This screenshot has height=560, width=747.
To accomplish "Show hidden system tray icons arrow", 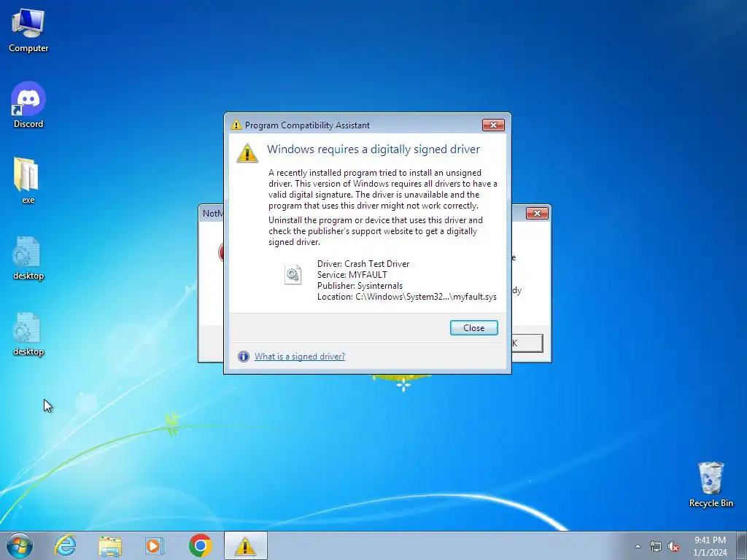I will tap(638, 547).
